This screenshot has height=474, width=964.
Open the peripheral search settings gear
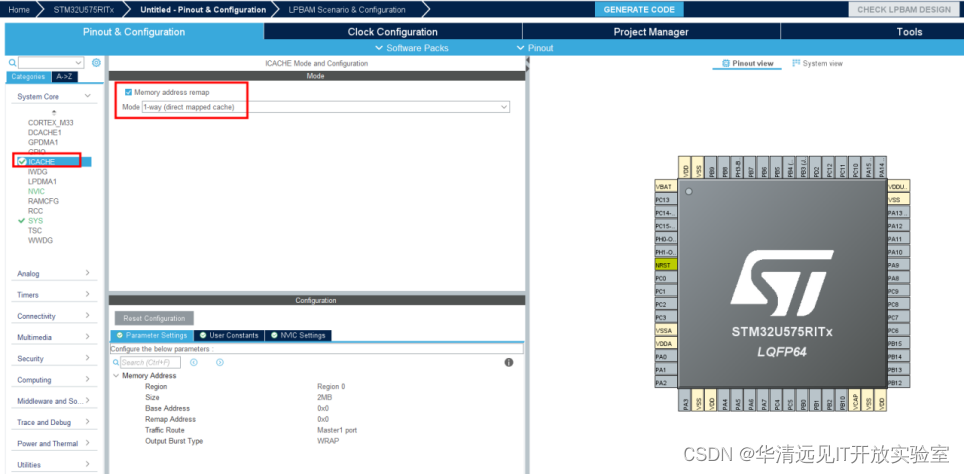(96, 63)
